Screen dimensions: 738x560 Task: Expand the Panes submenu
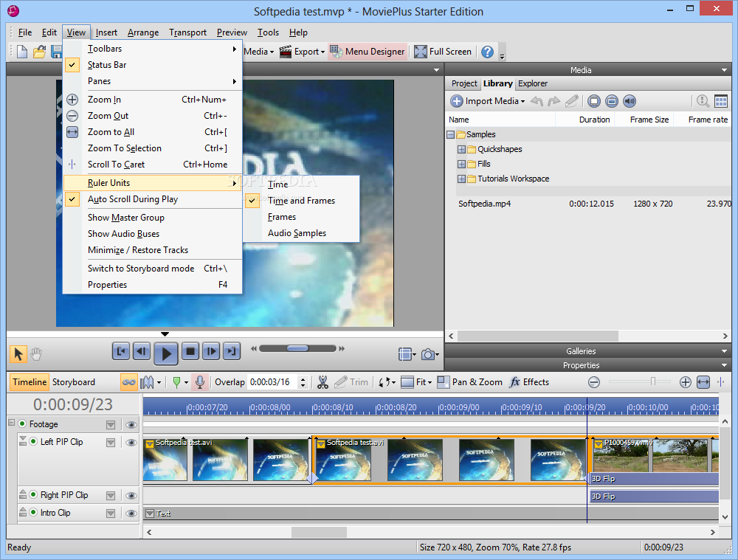pyautogui.click(x=153, y=81)
